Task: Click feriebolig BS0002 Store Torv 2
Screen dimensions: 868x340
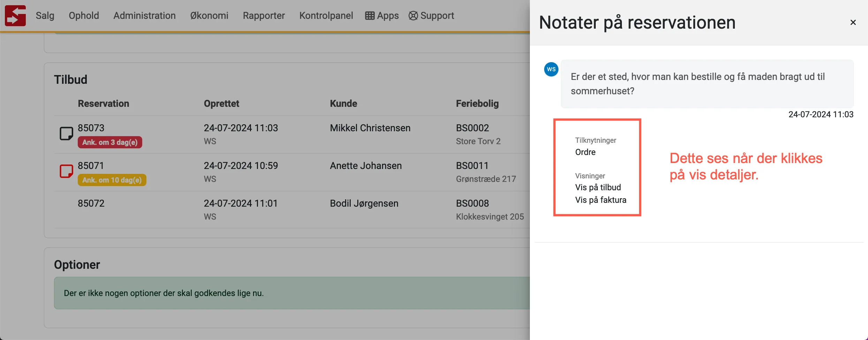Action: pyautogui.click(x=478, y=134)
